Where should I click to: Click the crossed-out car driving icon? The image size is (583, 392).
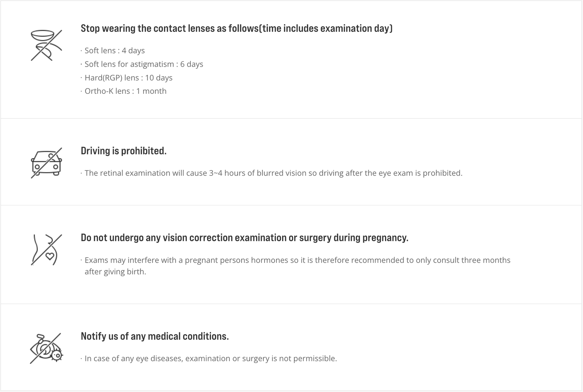[x=46, y=163]
